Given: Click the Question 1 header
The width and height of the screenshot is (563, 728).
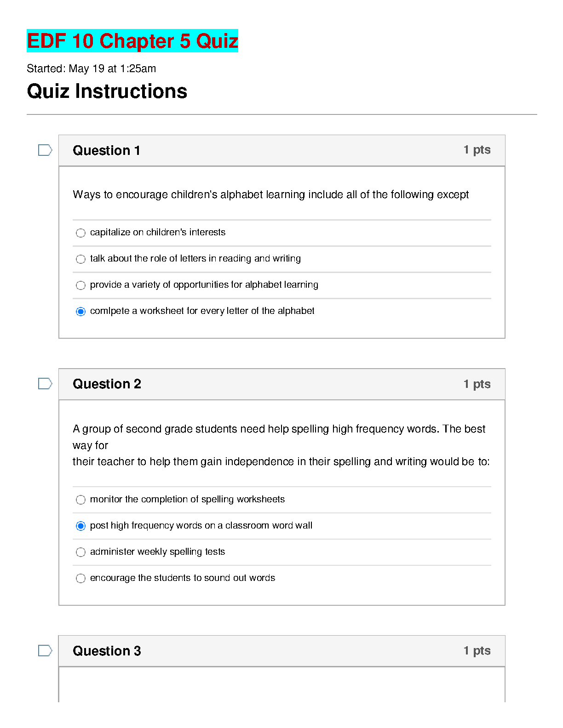Looking at the screenshot, I should (x=107, y=151).
